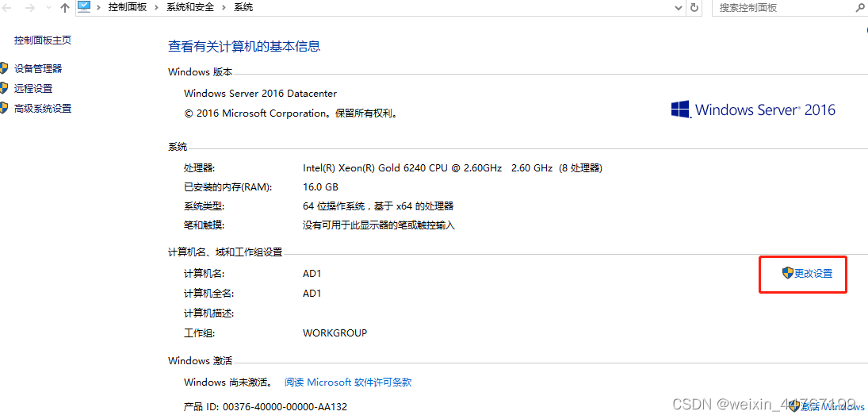The width and height of the screenshot is (868, 419).
Task: Expand chevron before 控制面板 breadcrumb
Action: [x=98, y=7]
